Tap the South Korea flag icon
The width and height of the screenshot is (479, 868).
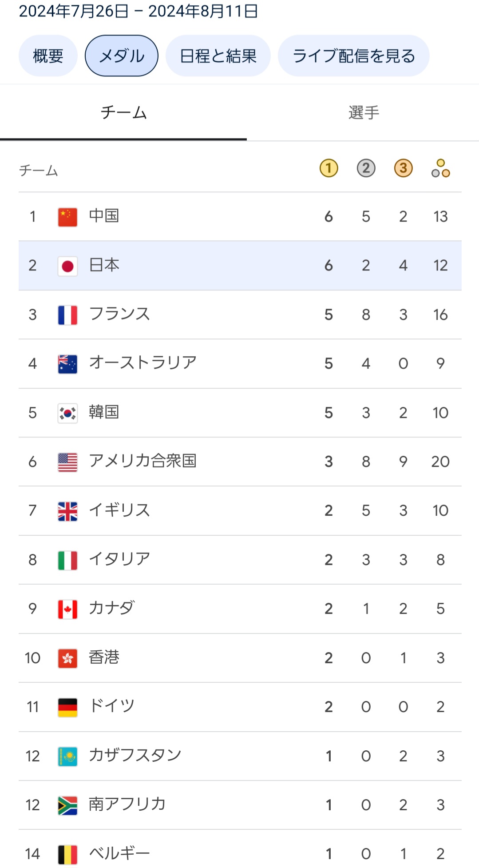click(x=67, y=413)
